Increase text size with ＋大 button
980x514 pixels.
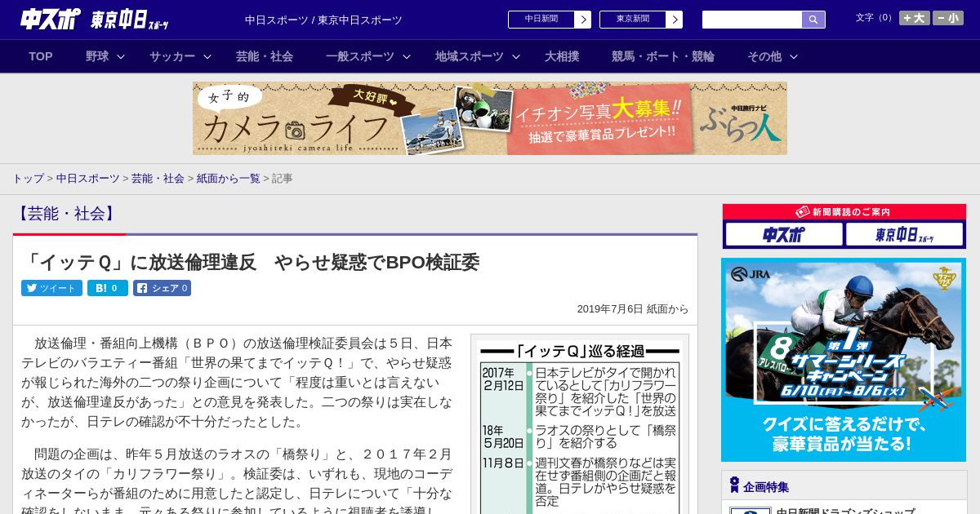pos(915,18)
